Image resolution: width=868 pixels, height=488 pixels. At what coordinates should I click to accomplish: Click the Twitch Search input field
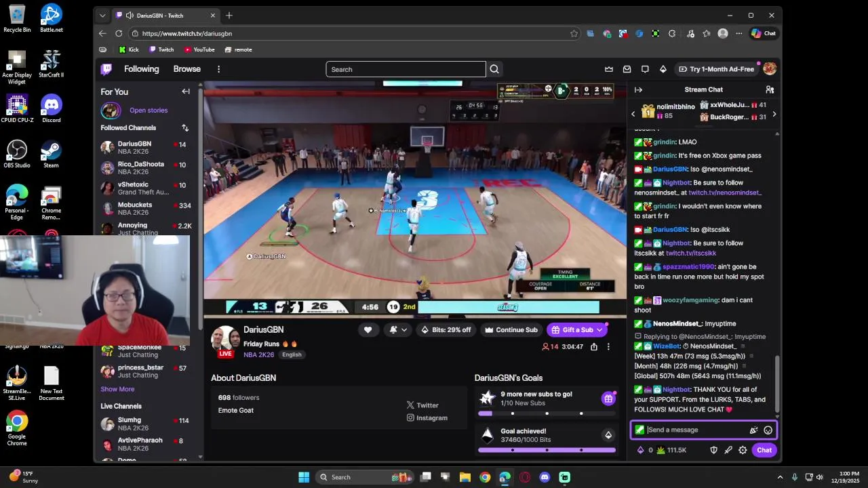pyautogui.click(x=406, y=69)
